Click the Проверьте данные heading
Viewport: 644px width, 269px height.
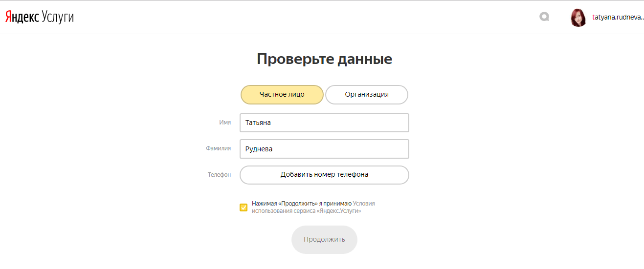324,59
